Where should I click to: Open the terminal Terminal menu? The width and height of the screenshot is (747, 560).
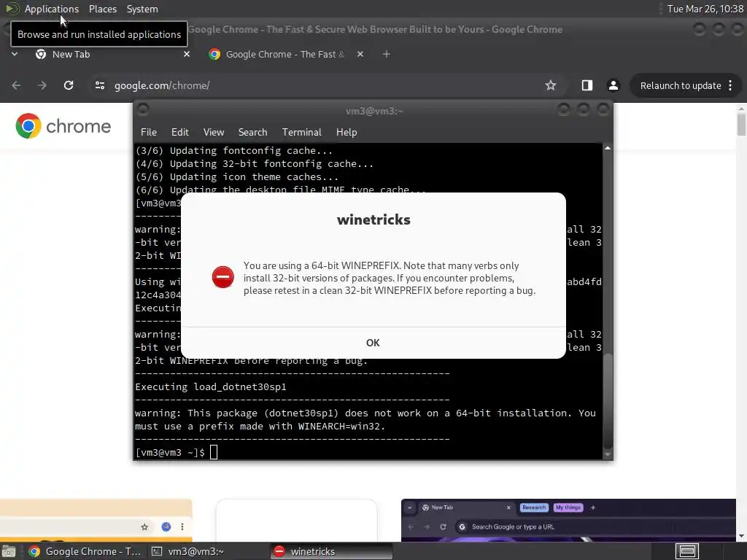[x=301, y=133]
